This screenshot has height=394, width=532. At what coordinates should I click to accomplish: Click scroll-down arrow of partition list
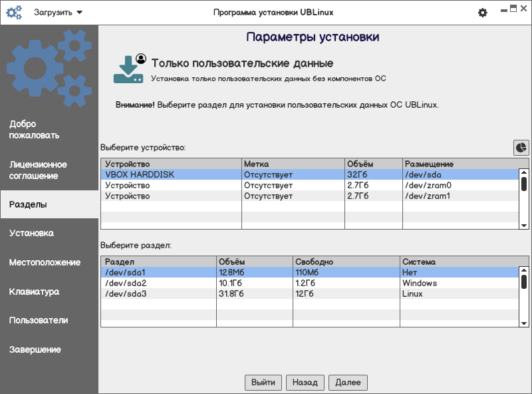point(524,323)
